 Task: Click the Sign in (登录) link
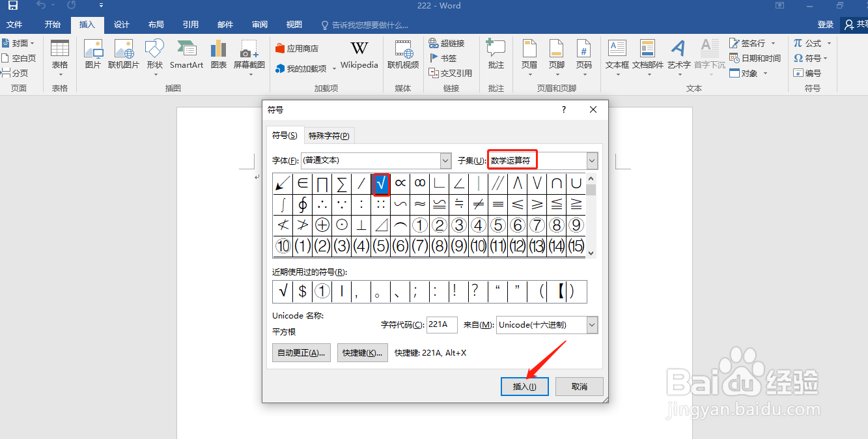coord(826,25)
